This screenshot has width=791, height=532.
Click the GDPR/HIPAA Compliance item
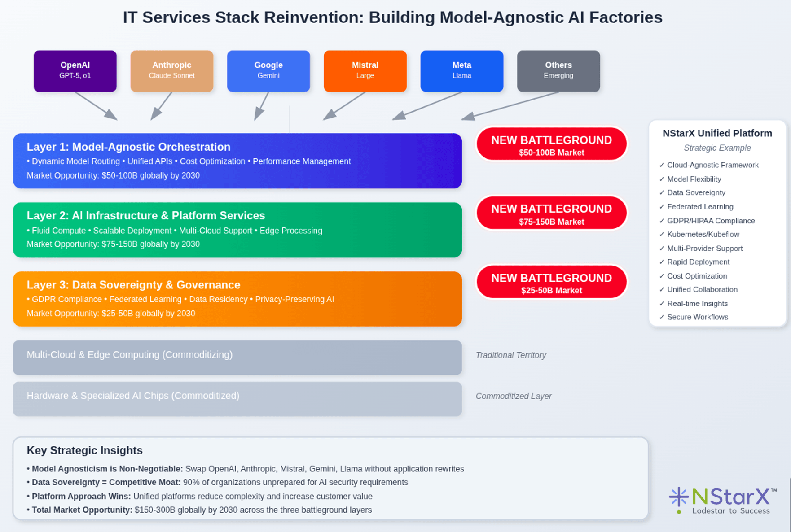click(x=707, y=221)
